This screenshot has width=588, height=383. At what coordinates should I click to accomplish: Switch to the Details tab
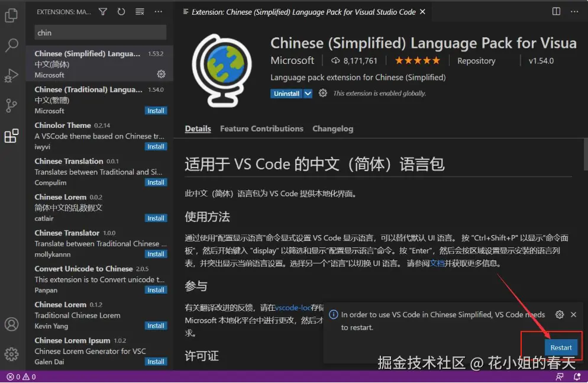click(198, 128)
